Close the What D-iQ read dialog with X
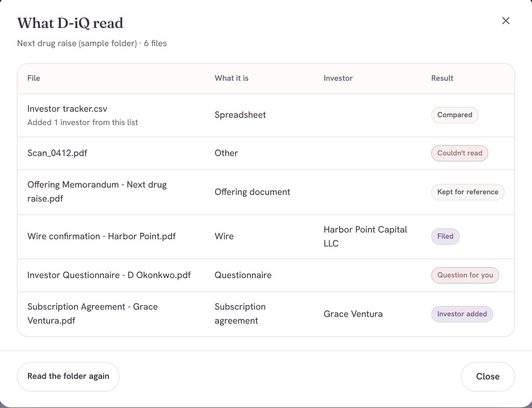Screen dimensions: 532x408 pyautogui.click(x=506, y=21)
